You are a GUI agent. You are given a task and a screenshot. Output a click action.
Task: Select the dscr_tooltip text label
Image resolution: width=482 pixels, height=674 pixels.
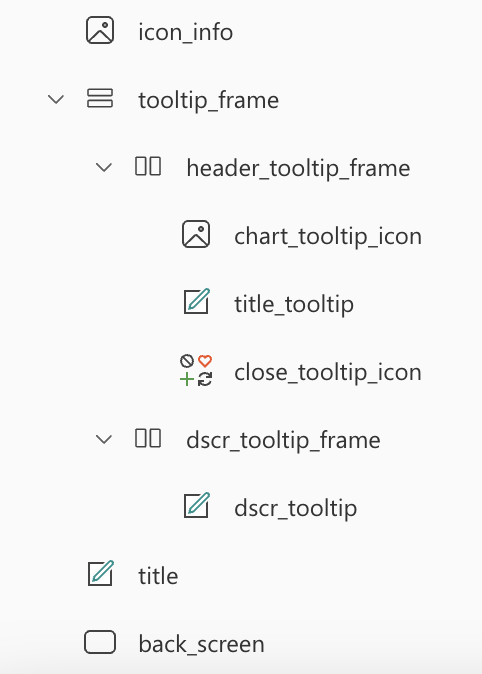coord(295,508)
